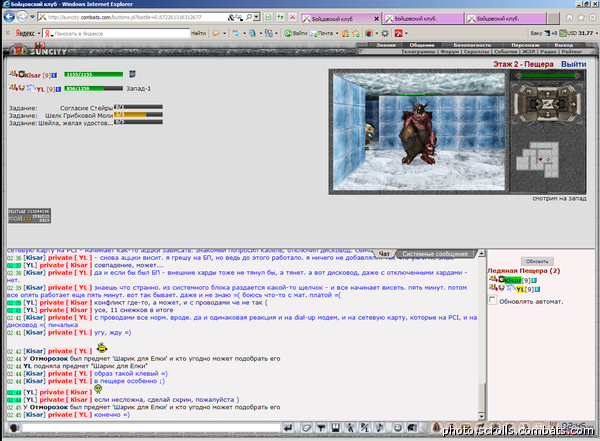Open the 'Рейтинг' submenu link
Image resolution: width=600 pixels, height=441 pixels.
tap(572, 51)
